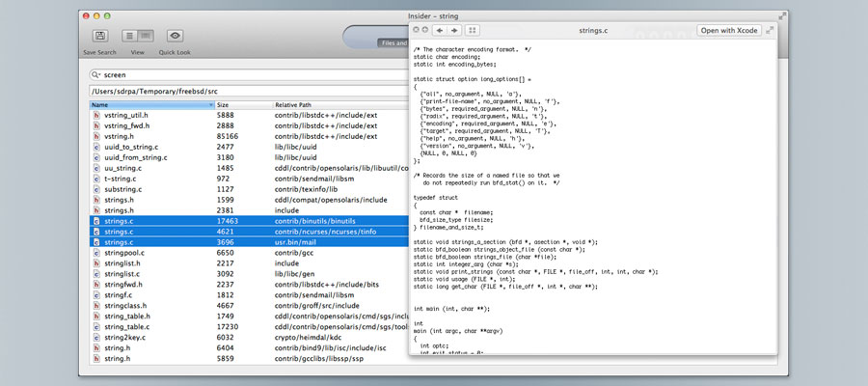Sort by the Size column header
Screen dimensions: 868x386
coord(241,104)
